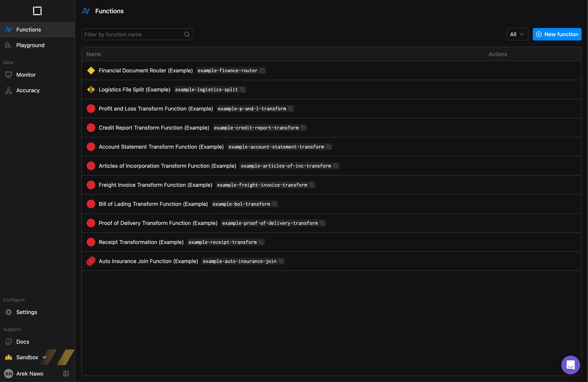588x382 pixels.
Task: Open the support chat bubble
Action: 570,365
